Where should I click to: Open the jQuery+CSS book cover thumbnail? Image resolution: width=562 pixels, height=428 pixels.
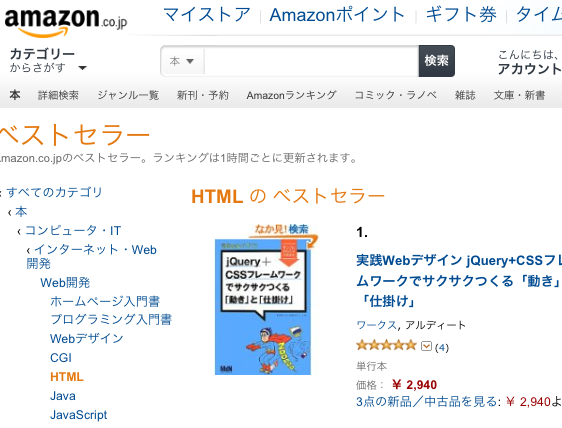point(263,307)
